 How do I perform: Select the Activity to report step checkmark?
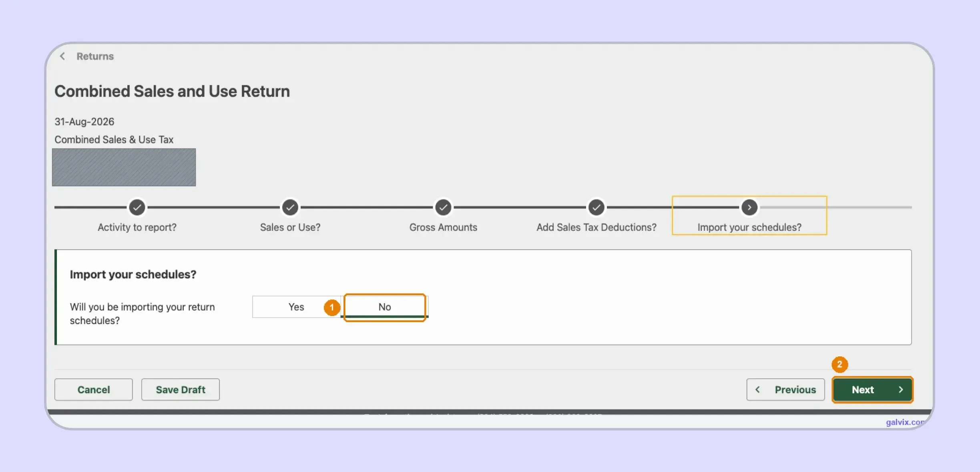137,207
